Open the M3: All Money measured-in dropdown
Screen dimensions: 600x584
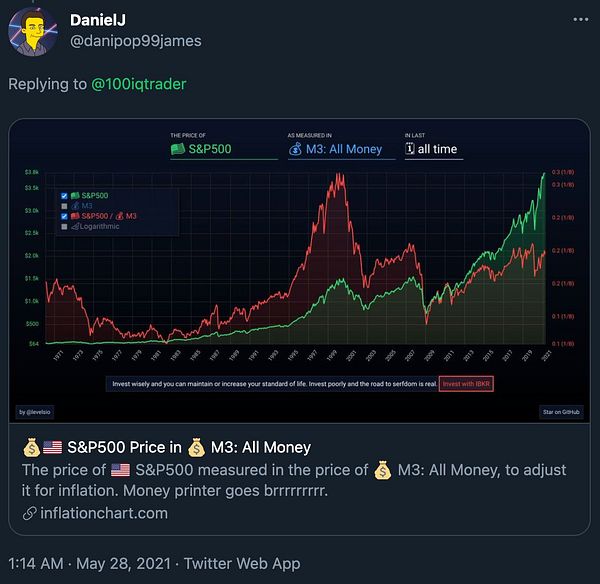[x=340, y=149]
